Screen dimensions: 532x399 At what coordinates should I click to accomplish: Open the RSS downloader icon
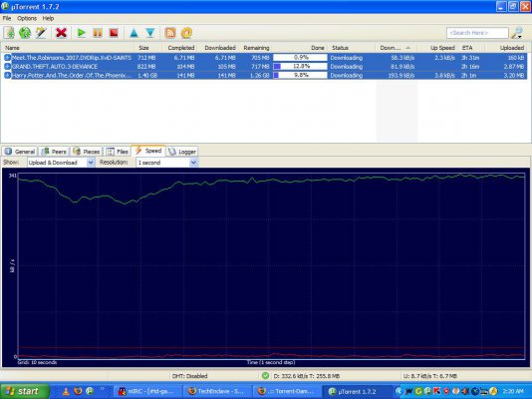tap(170, 33)
